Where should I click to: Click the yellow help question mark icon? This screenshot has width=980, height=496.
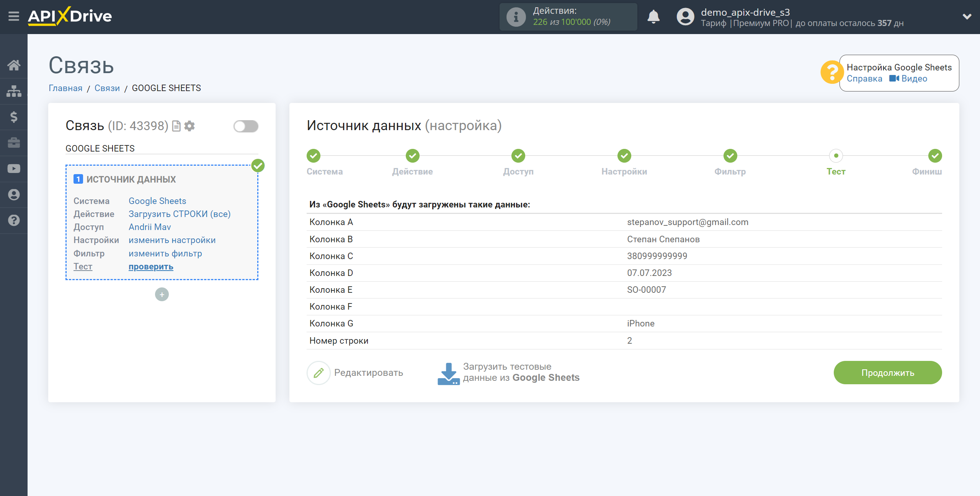pos(831,72)
